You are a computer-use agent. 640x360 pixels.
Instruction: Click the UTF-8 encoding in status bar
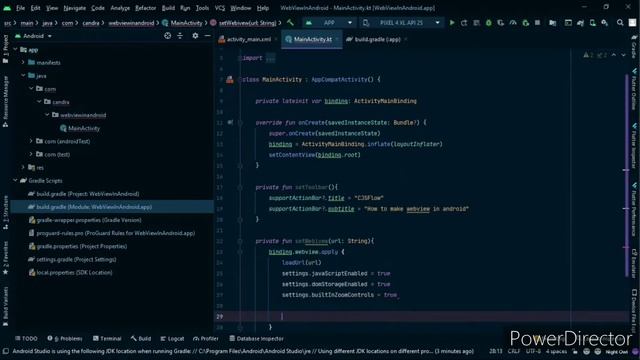click(533, 351)
